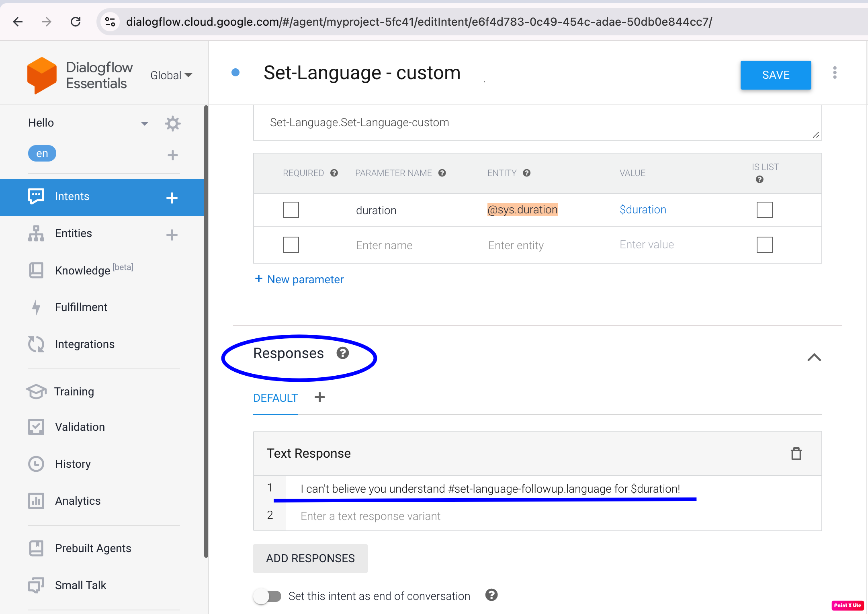Screen dimensions: 868x614
Task: Enable 'Set this intent as end of conversation'
Action: (x=268, y=596)
